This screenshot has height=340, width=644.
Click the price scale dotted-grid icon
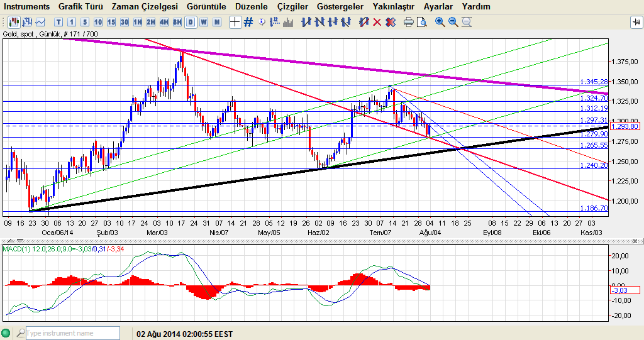pyautogui.click(x=275, y=22)
